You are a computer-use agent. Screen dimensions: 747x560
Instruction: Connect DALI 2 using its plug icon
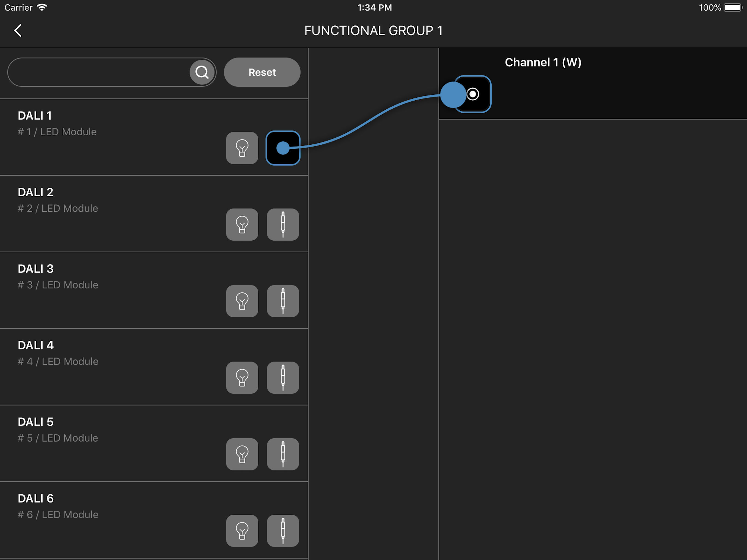tap(283, 224)
